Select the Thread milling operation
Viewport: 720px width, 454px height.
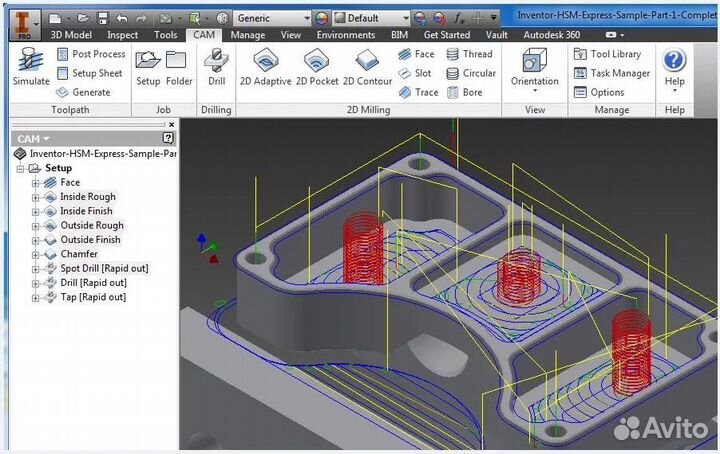(469, 54)
